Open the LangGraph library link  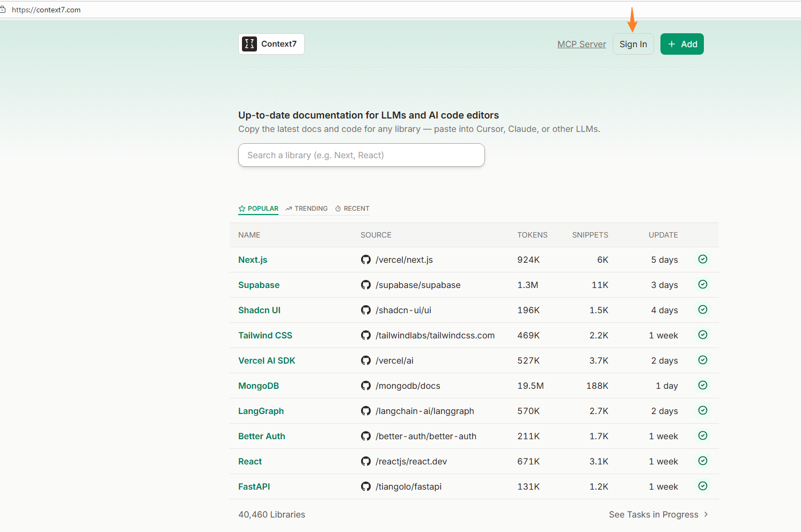261,411
